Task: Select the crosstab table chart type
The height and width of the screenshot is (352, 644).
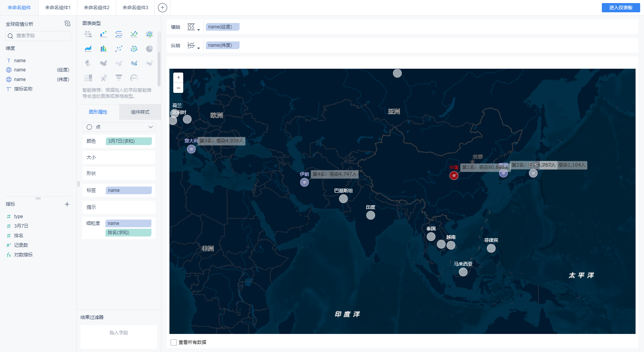Action: coord(88,34)
